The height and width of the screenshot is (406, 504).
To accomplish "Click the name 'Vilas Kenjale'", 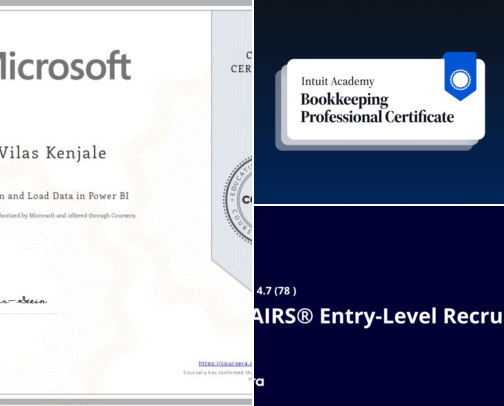I will click(53, 153).
